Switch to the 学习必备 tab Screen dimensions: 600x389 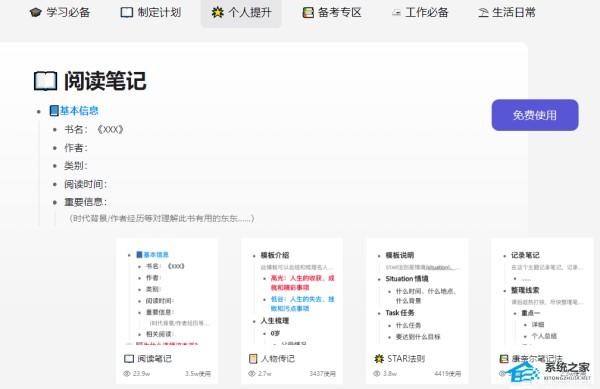pos(60,13)
